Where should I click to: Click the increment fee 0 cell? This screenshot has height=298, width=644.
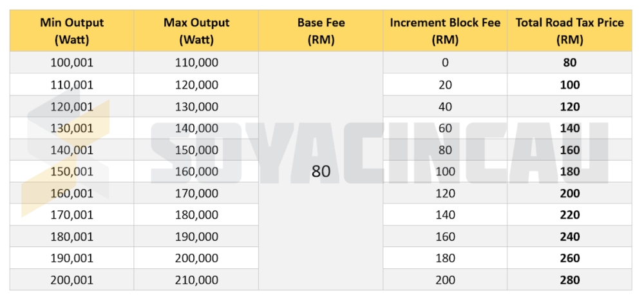(445, 63)
